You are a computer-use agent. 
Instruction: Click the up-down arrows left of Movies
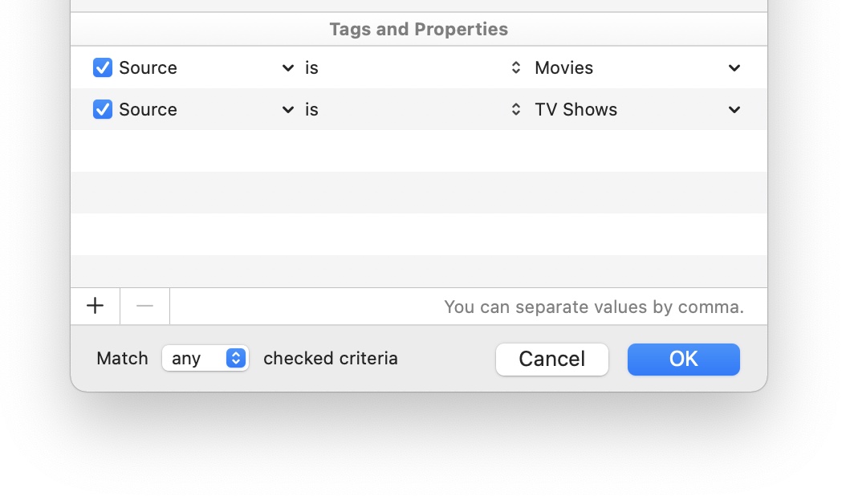516,68
